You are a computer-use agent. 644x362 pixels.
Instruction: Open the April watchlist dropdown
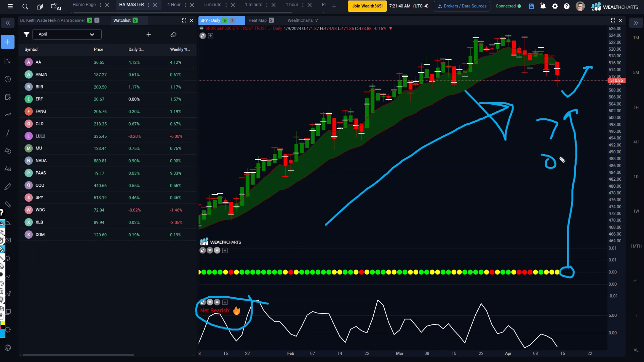click(x=67, y=34)
